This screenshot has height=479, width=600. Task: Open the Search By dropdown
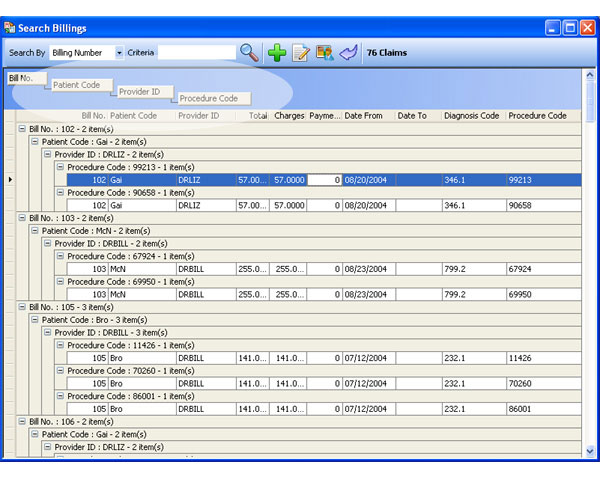pyautogui.click(x=119, y=52)
